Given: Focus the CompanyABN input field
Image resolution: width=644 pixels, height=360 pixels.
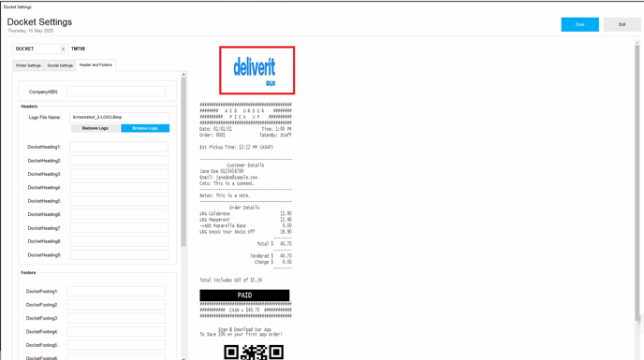Looking at the screenshot, I should click(x=116, y=92).
